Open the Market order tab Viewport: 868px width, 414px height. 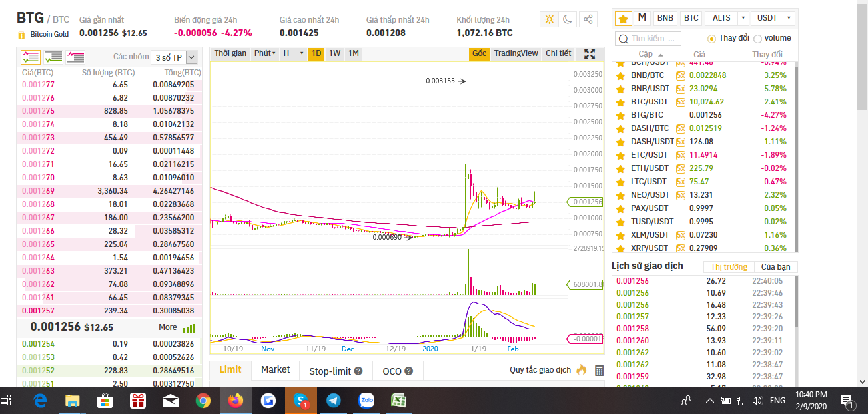275,370
